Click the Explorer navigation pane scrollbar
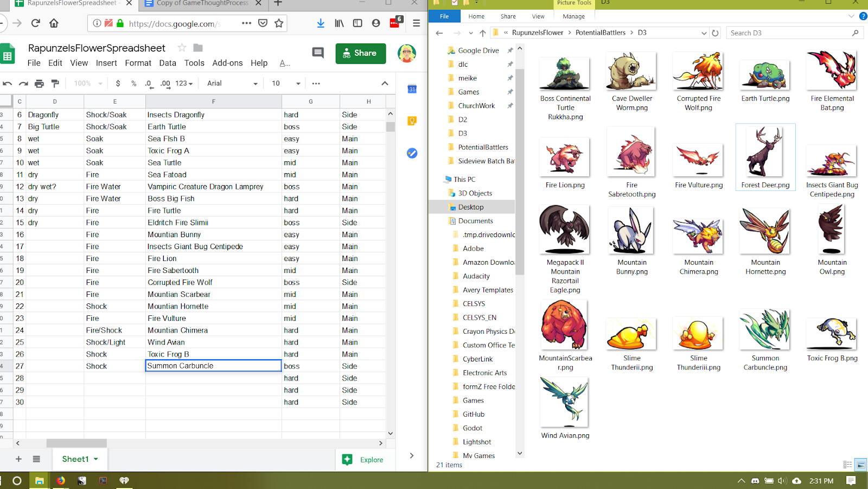868x489 pixels. (x=520, y=172)
